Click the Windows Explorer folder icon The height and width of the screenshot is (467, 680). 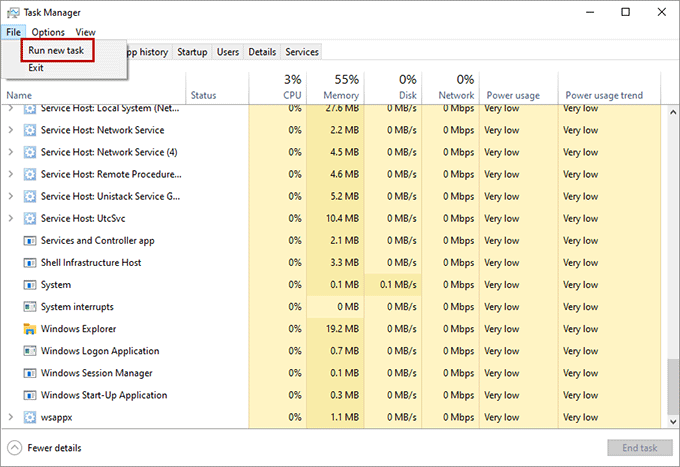(29, 329)
